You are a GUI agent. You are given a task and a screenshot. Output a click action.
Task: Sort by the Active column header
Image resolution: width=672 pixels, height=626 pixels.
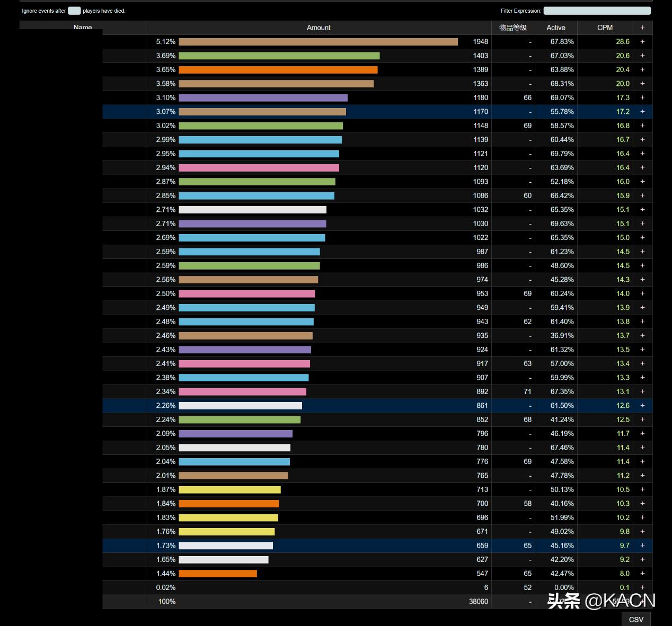click(x=555, y=28)
